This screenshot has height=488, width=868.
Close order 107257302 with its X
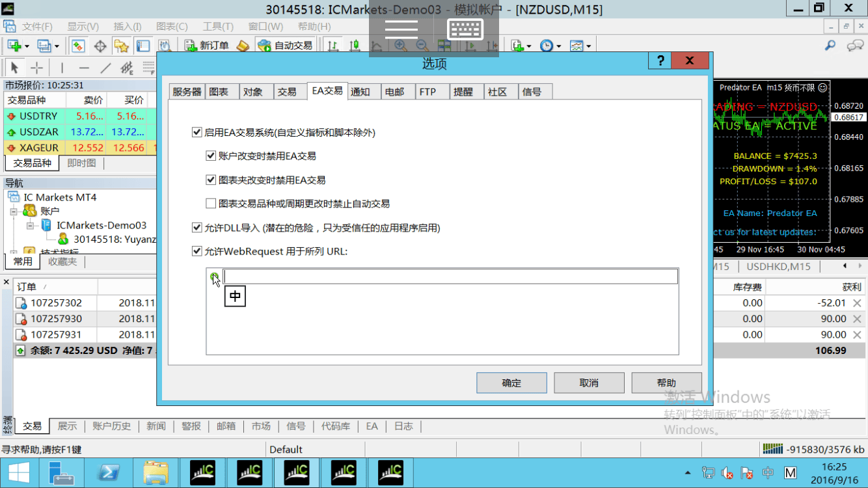coord(858,303)
